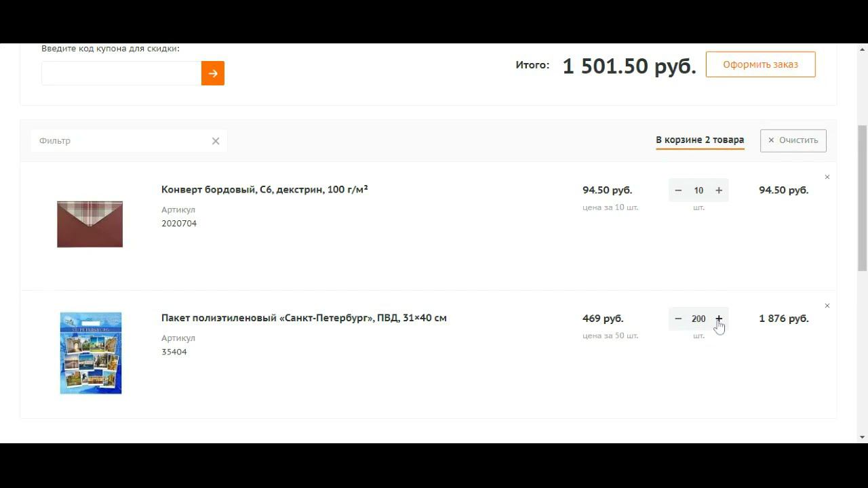
Task: Click the Saint Petersburg bag thumbnail
Action: [x=91, y=352]
